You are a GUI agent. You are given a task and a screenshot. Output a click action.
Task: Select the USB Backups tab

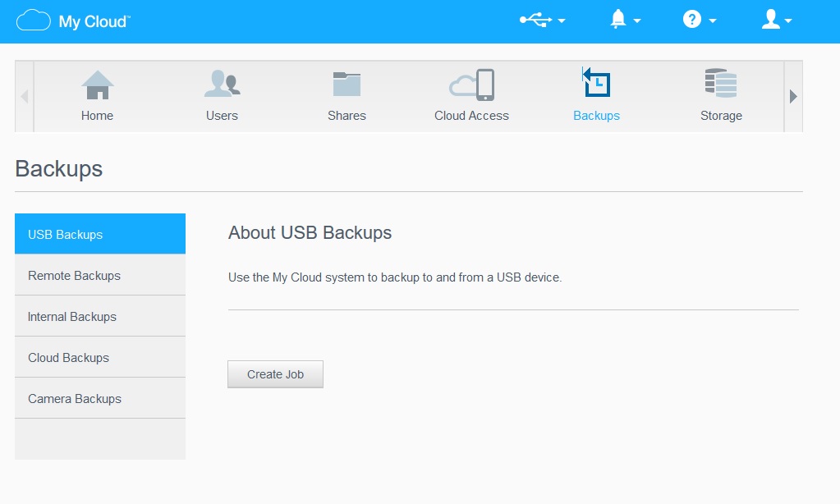point(100,234)
